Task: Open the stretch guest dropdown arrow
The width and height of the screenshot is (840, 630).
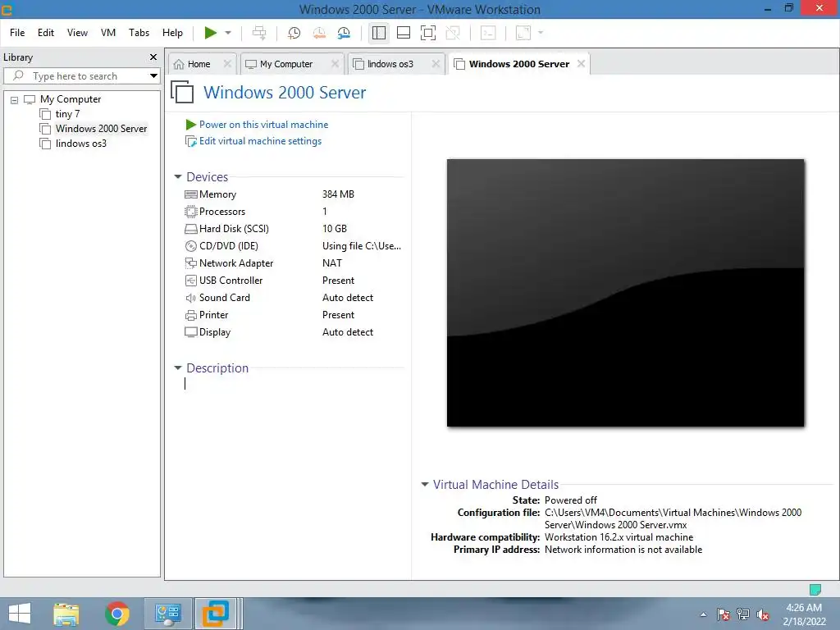Action: pos(541,33)
